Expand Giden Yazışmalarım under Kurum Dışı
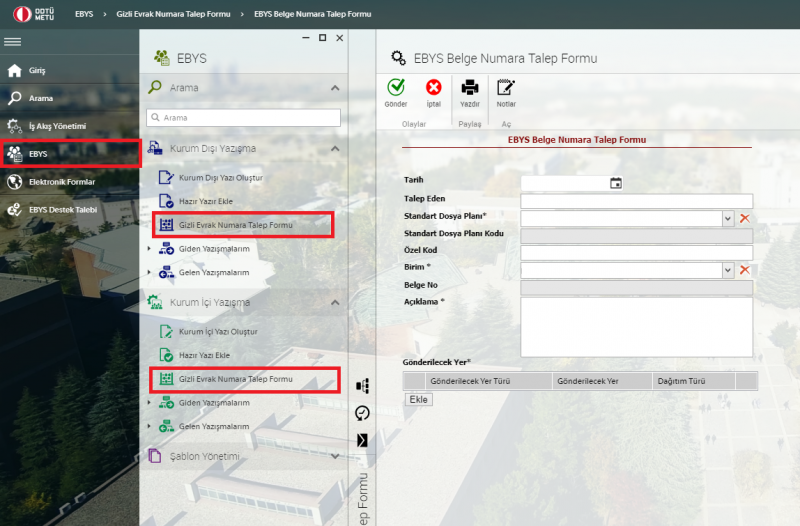 (x=149, y=248)
